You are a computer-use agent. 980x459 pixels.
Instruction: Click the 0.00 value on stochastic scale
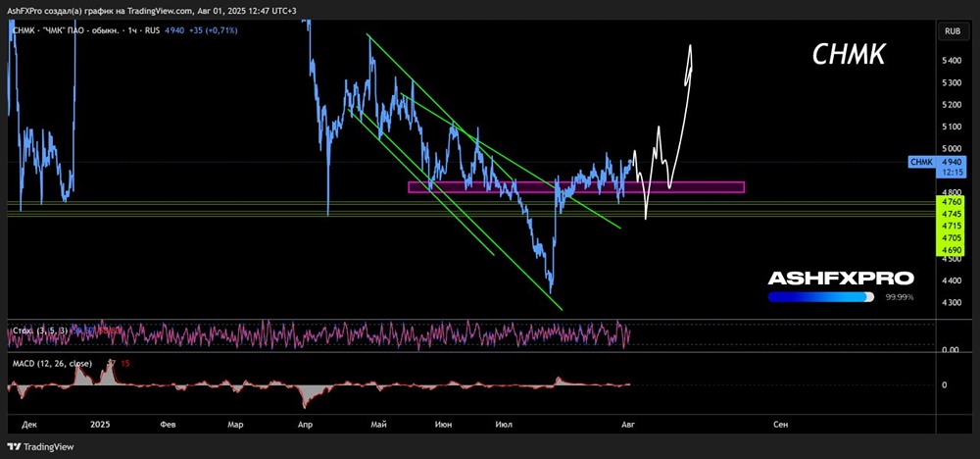point(949,349)
